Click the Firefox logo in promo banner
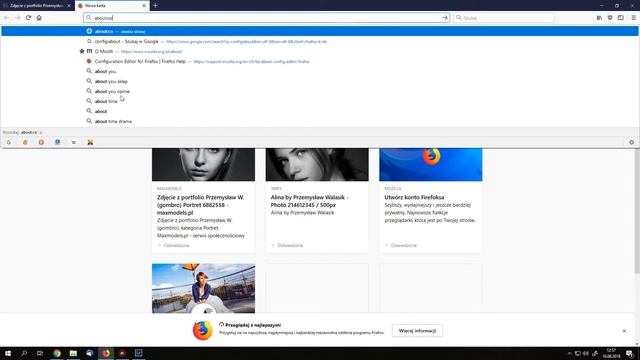This screenshot has width=640, height=360. point(203,330)
